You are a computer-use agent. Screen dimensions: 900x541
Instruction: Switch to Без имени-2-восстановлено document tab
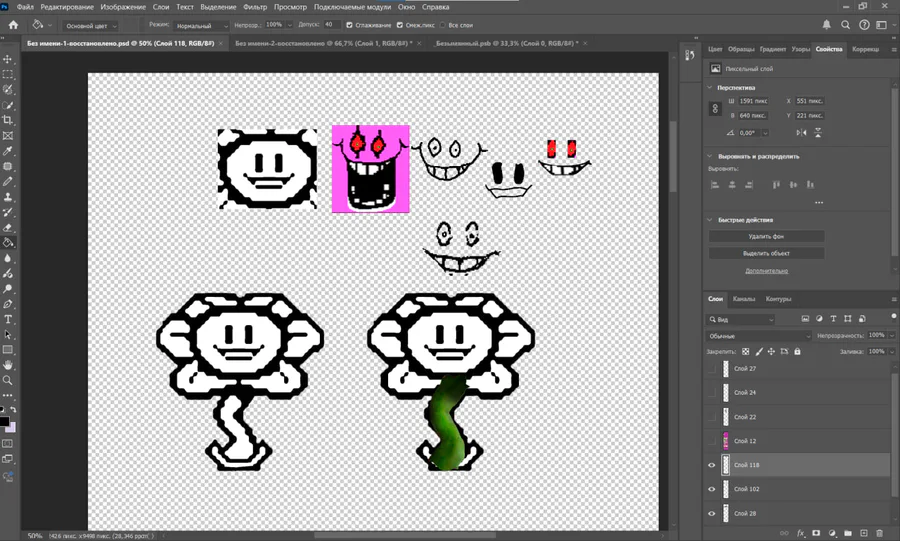(324, 44)
